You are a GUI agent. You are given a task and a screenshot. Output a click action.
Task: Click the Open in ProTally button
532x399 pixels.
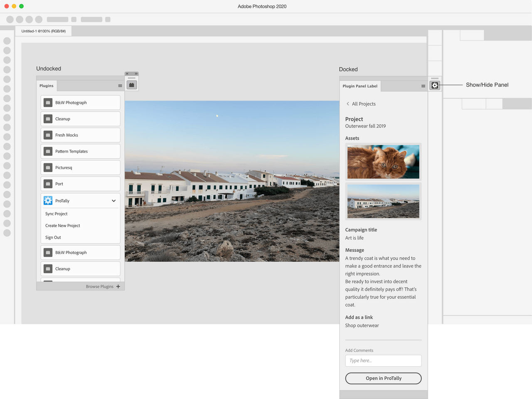(x=383, y=378)
